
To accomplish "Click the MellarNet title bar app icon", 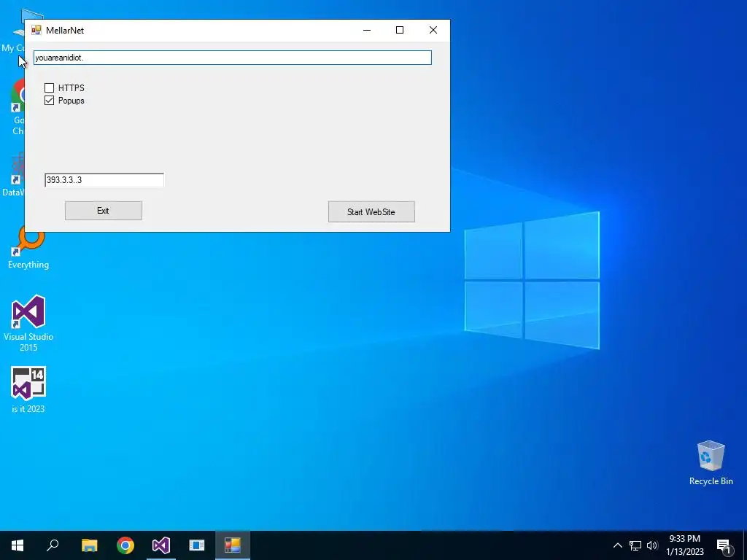I will (x=36, y=30).
